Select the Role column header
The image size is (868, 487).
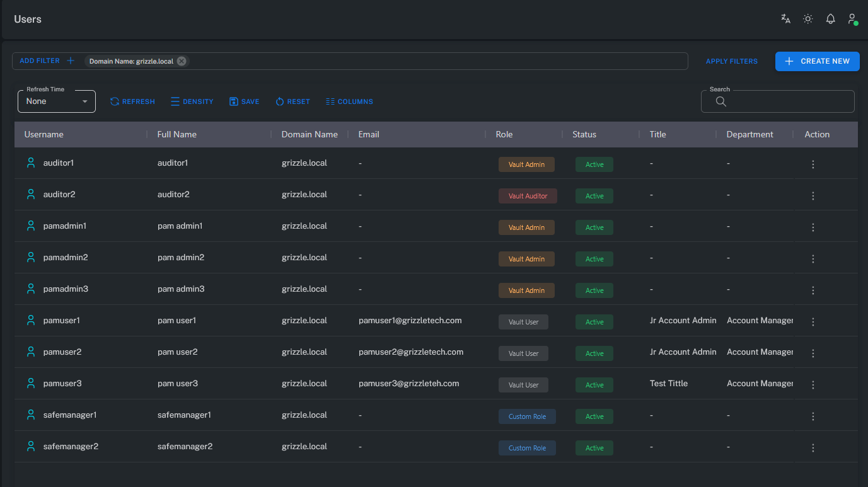[x=504, y=134]
